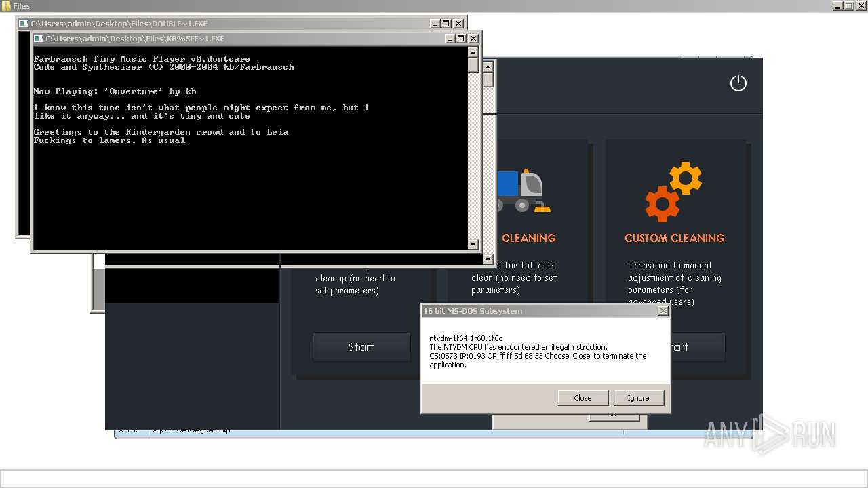The height and width of the screenshot is (488, 868).
Task: Click the 'Farbrausch Tiny Music Player' console line
Action: point(142,59)
